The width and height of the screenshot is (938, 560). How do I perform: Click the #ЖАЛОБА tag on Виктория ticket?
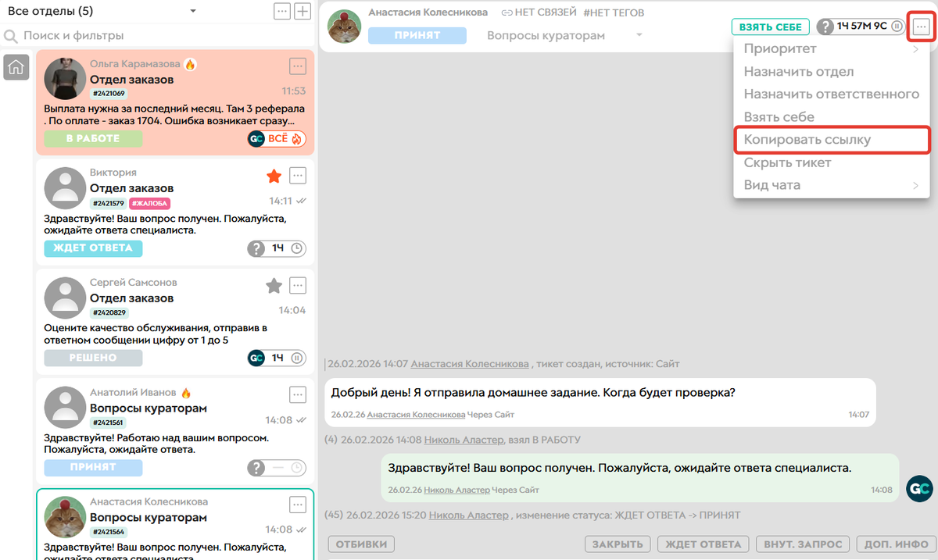(149, 203)
